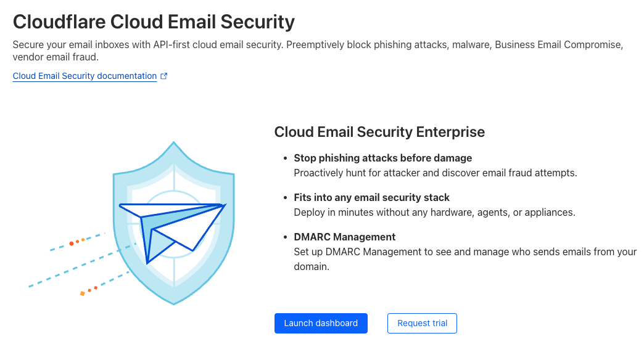Click the external link icon beside documentation
644x352 pixels.
tap(164, 76)
